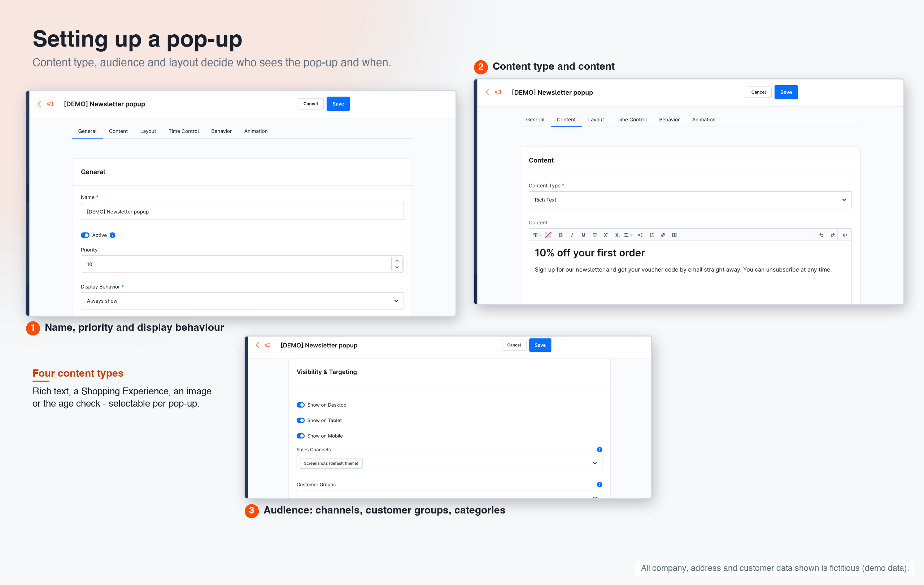Click the Name input field
The width and height of the screenshot is (924, 585).
pos(242,212)
